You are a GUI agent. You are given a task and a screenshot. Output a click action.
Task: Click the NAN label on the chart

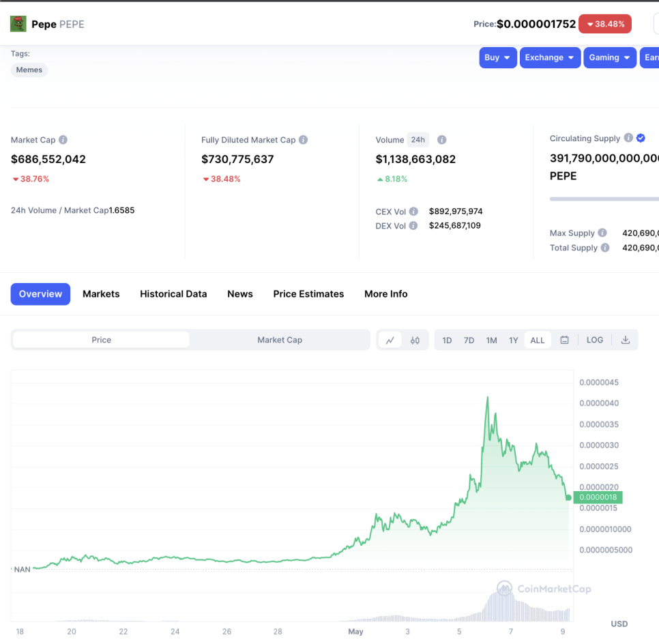(x=23, y=570)
